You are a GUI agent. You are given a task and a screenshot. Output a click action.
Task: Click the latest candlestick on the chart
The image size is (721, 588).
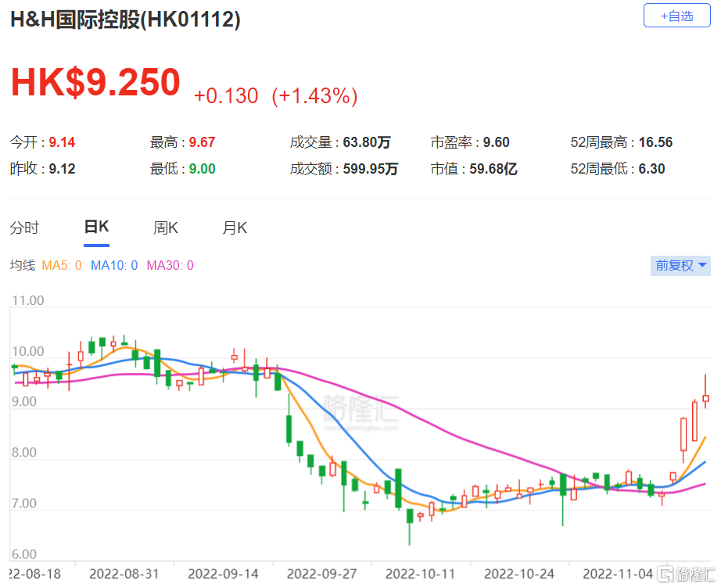tap(705, 393)
